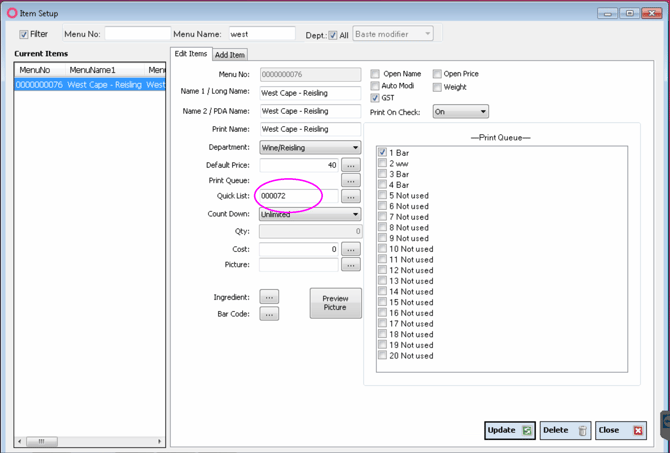
Task: Check the 2 ww print queue
Action: pyautogui.click(x=382, y=163)
